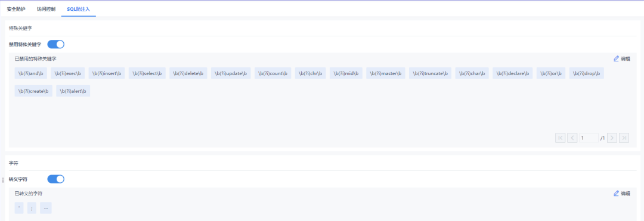Click the semicolon escaped character tag

pos(32,208)
